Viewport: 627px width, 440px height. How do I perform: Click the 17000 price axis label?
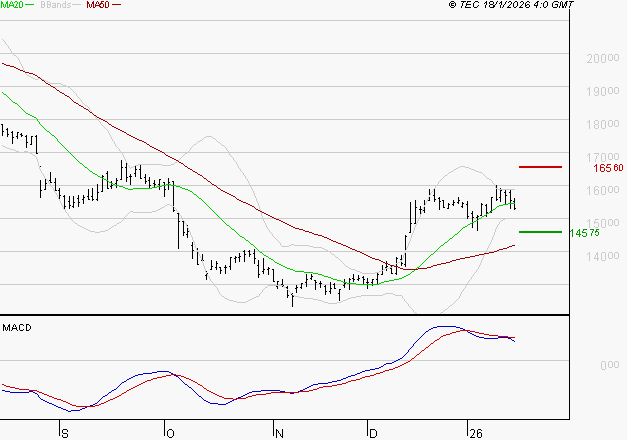(603, 157)
